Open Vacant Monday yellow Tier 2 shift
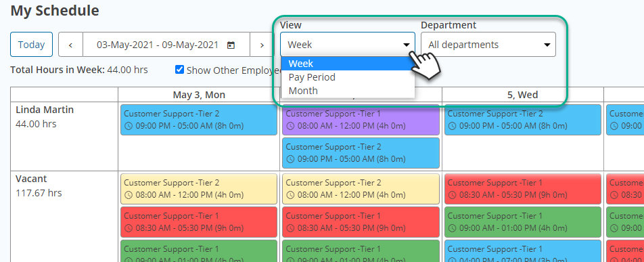The image size is (644, 262). [199, 189]
